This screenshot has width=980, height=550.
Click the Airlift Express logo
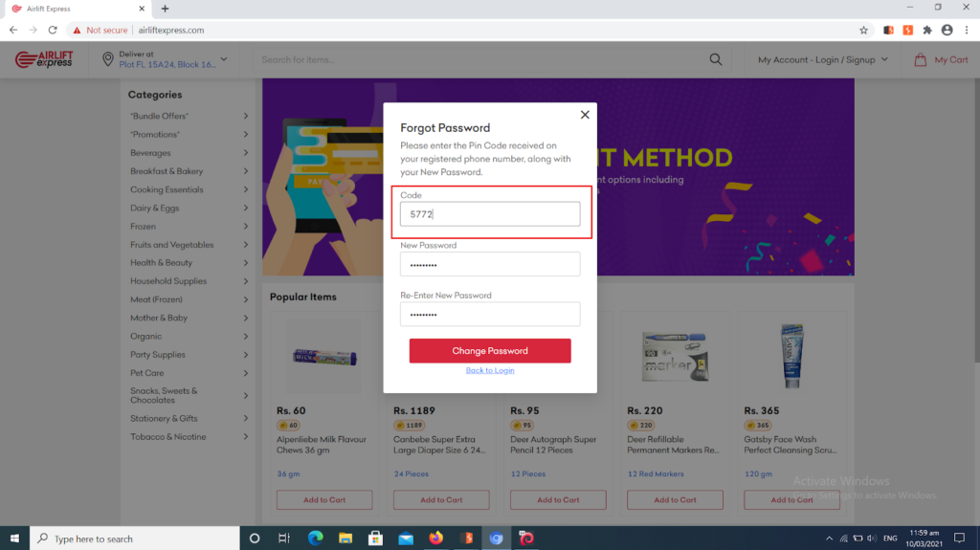tap(44, 60)
